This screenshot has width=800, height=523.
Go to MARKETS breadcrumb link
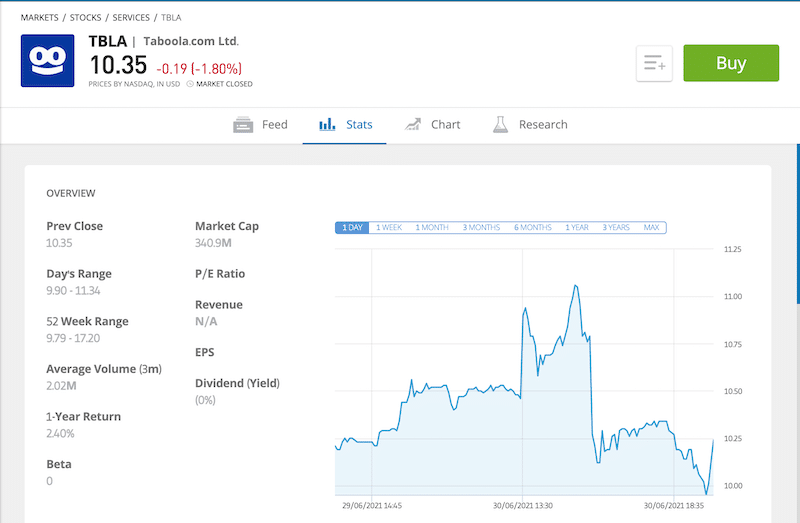point(40,17)
